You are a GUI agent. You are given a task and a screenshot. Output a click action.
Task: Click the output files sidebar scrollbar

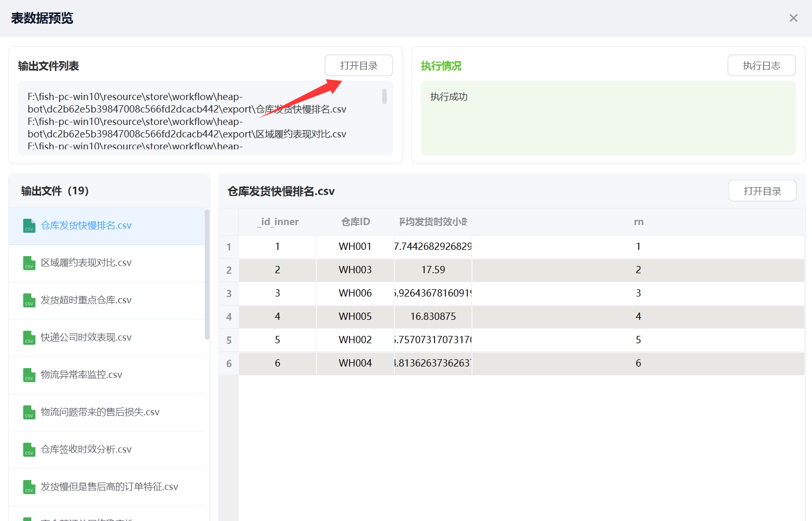click(x=207, y=275)
